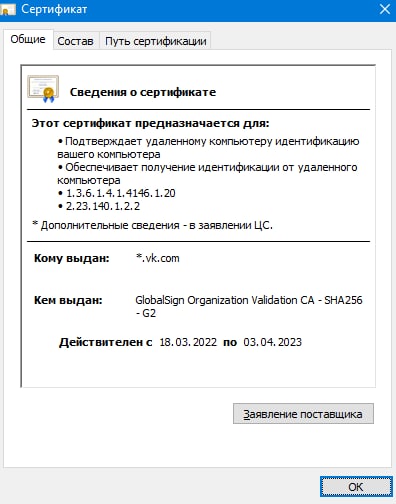
Task: Click the certificate ribbon icon
Action: pyautogui.click(x=43, y=89)
